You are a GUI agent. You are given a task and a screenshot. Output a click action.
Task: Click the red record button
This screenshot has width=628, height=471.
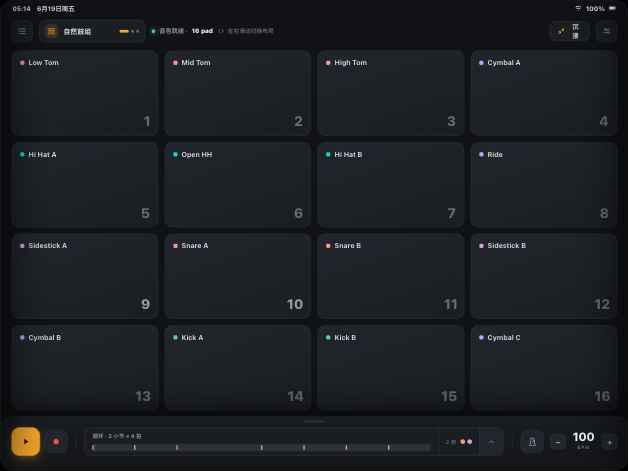56,441
